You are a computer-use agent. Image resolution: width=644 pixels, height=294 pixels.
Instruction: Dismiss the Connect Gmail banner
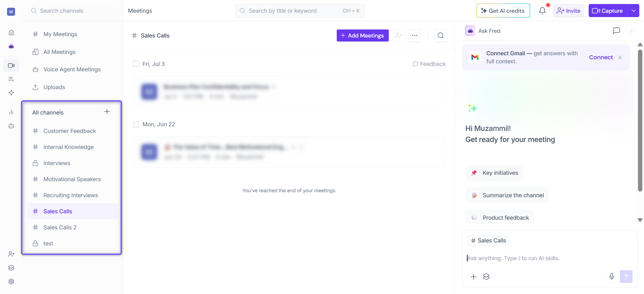coord(620,57)
